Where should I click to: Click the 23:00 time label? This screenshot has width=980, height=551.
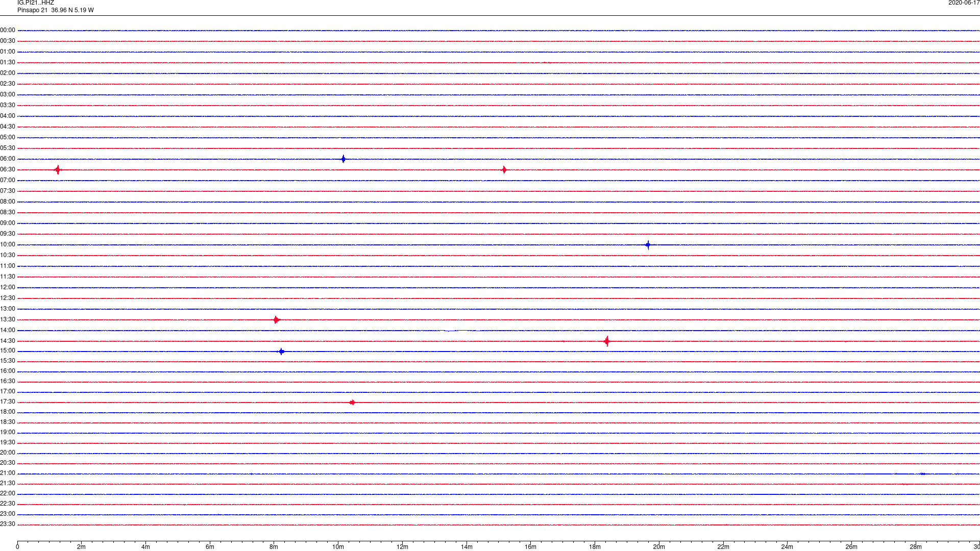8,514
